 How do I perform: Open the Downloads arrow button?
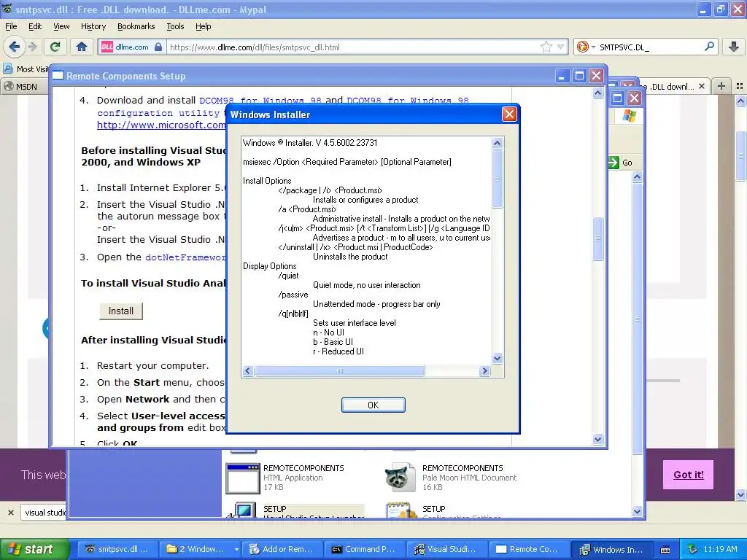pos(734,47)
